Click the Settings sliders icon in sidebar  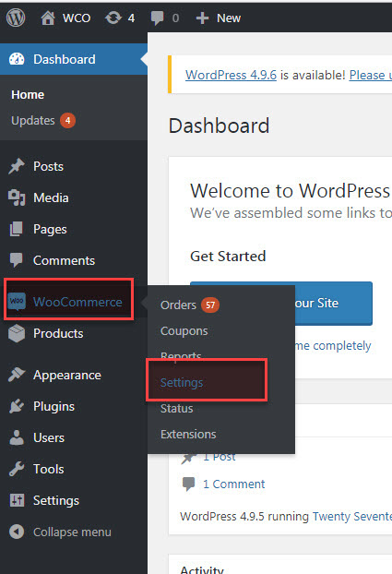17,500
